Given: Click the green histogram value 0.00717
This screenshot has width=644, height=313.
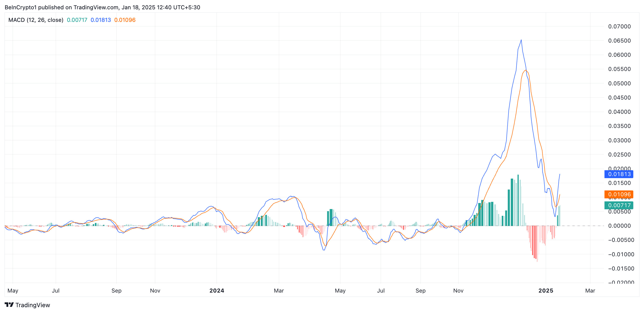Looking at the screenshot, I should click(x=77, y=20).
